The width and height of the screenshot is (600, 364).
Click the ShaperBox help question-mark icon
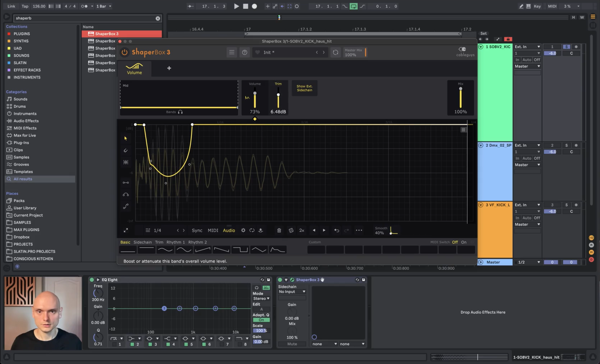pos(245,52)
